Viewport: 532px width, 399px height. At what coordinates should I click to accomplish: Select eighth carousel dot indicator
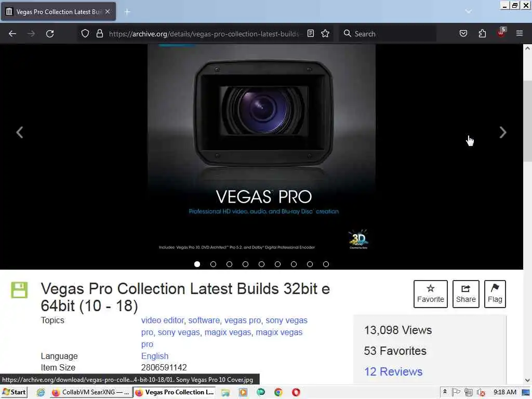coord(310,264)
